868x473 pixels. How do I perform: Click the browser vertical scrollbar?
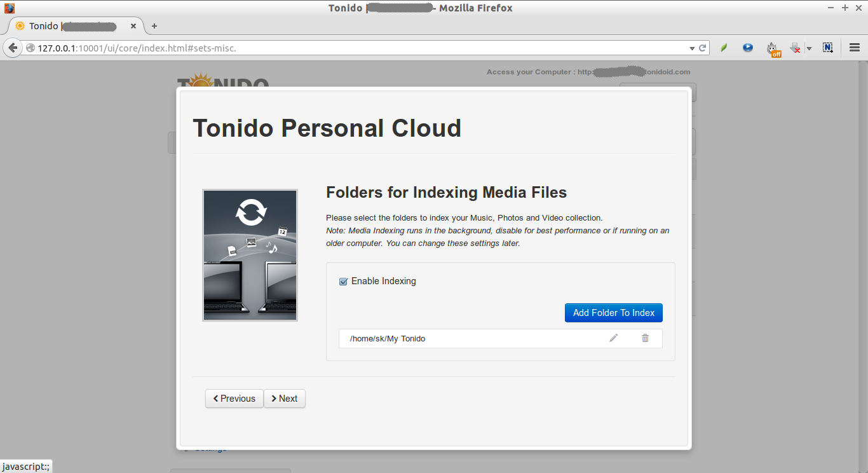[x=863, y=267]
